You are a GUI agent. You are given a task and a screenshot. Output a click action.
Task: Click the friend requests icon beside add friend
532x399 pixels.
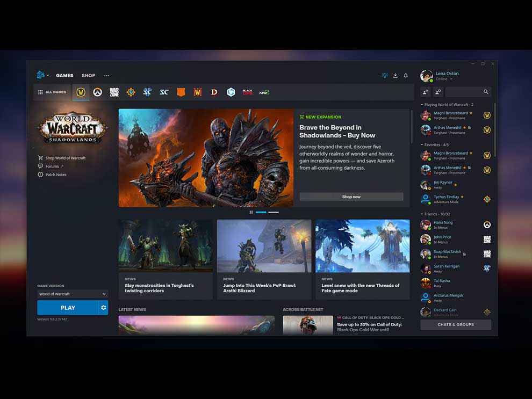pyautogui.click(x=437, y=92)
